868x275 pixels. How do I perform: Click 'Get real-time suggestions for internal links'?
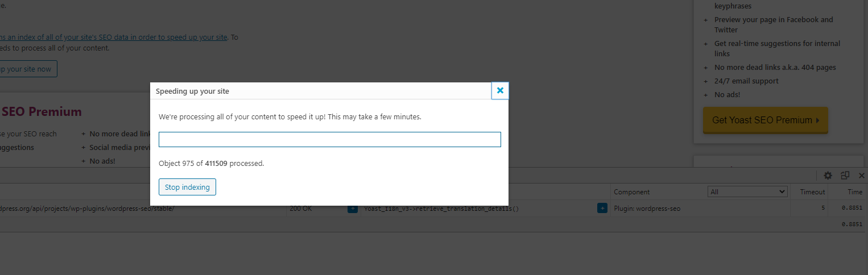(777, 48)
